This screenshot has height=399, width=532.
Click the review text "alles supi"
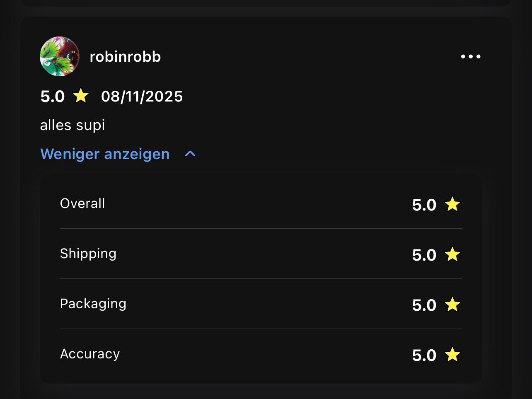click(73, 125)
